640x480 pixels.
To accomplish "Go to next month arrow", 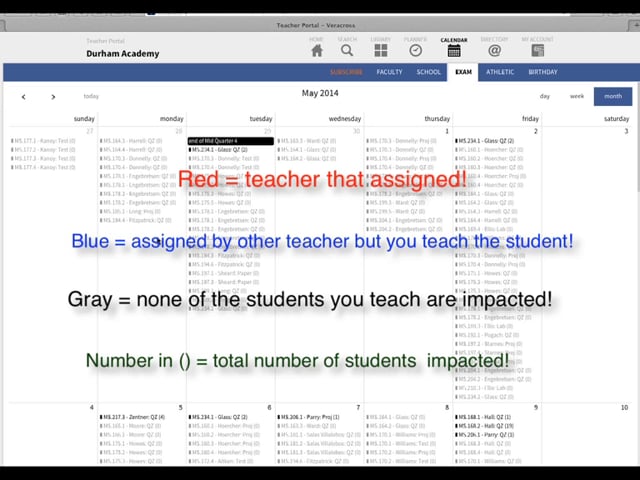I will click(x=53, y=97).
